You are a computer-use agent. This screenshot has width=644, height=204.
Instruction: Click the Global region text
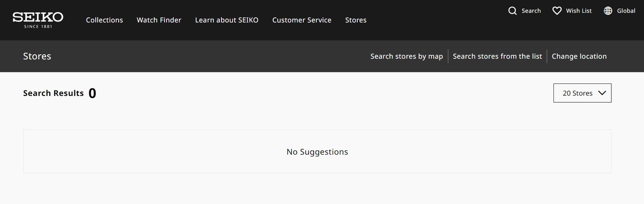(x=626, y=11)
